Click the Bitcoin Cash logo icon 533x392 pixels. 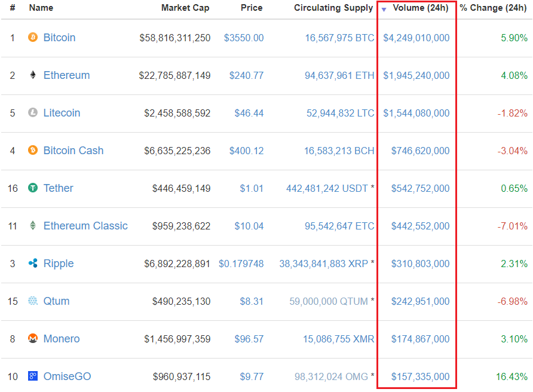33,151
